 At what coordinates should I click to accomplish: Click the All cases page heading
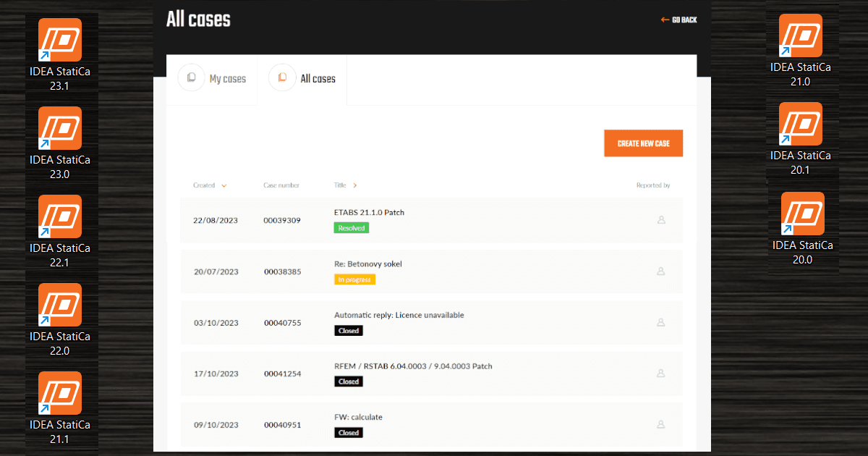198,20
